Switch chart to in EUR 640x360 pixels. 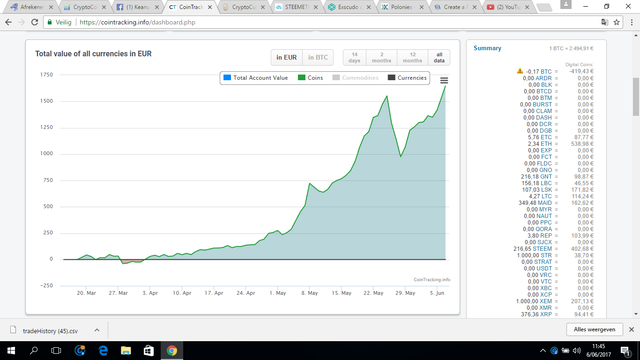click(287, 58)
